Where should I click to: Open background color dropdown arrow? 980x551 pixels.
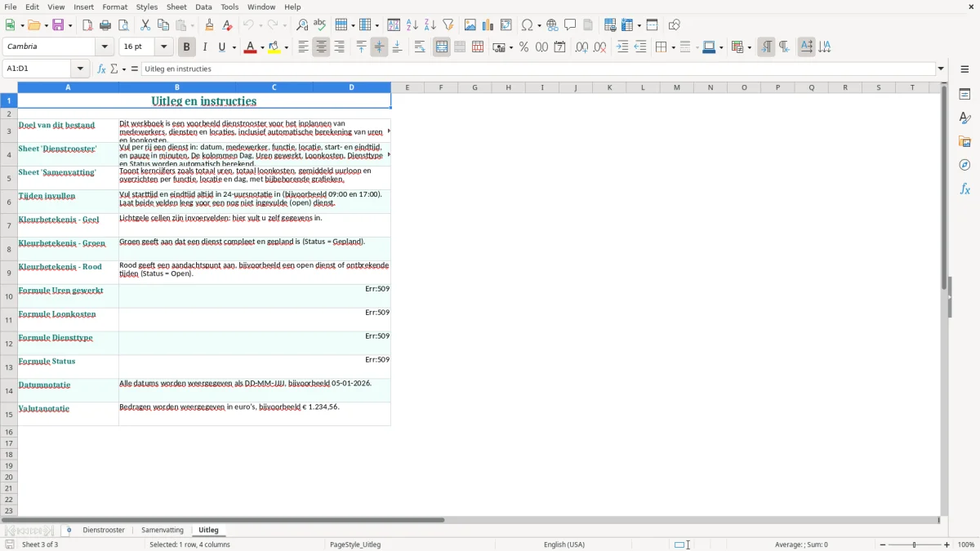288,47
